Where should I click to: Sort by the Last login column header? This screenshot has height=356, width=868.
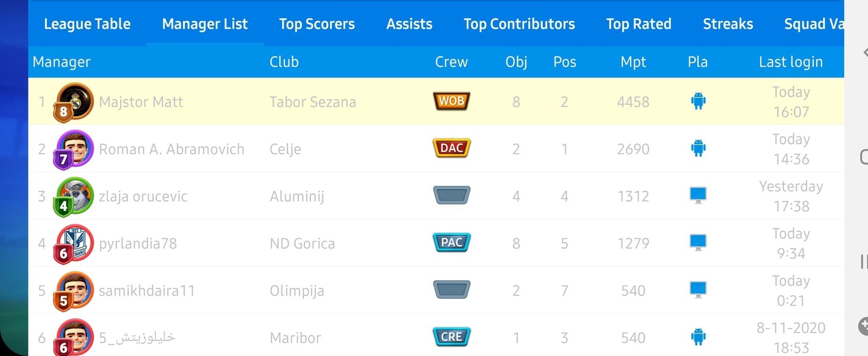tap(791, 62)
